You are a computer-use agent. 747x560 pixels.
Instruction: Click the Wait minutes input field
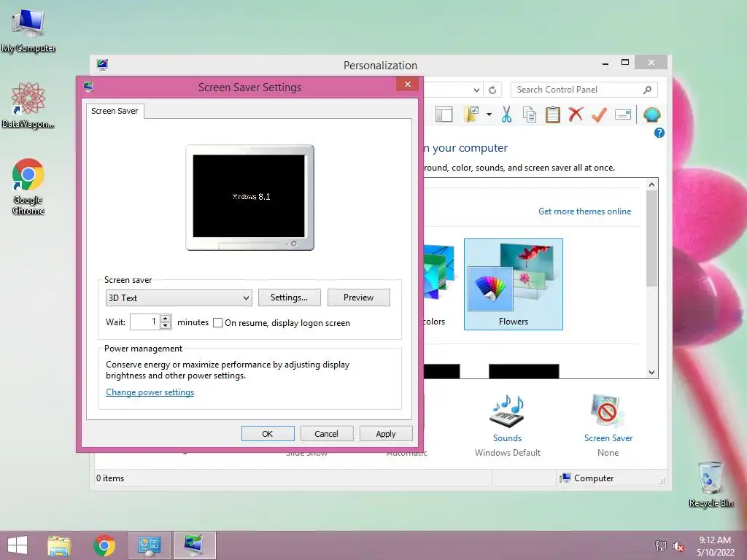point(145,322)
